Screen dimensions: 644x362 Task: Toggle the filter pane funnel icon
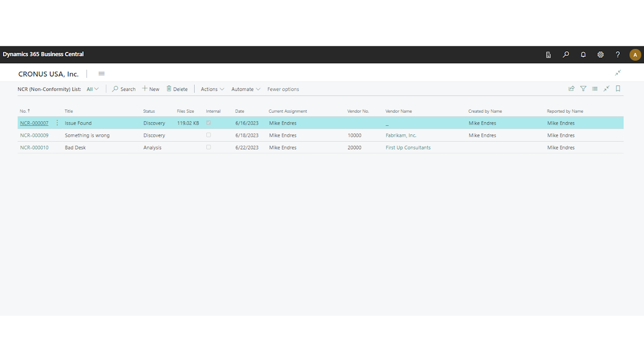click(583, 88)
